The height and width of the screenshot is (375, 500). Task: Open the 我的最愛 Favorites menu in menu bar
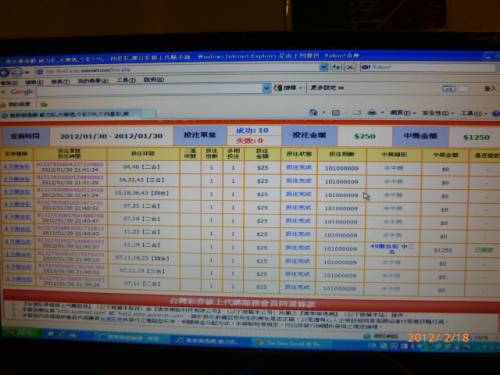point(93,81)
